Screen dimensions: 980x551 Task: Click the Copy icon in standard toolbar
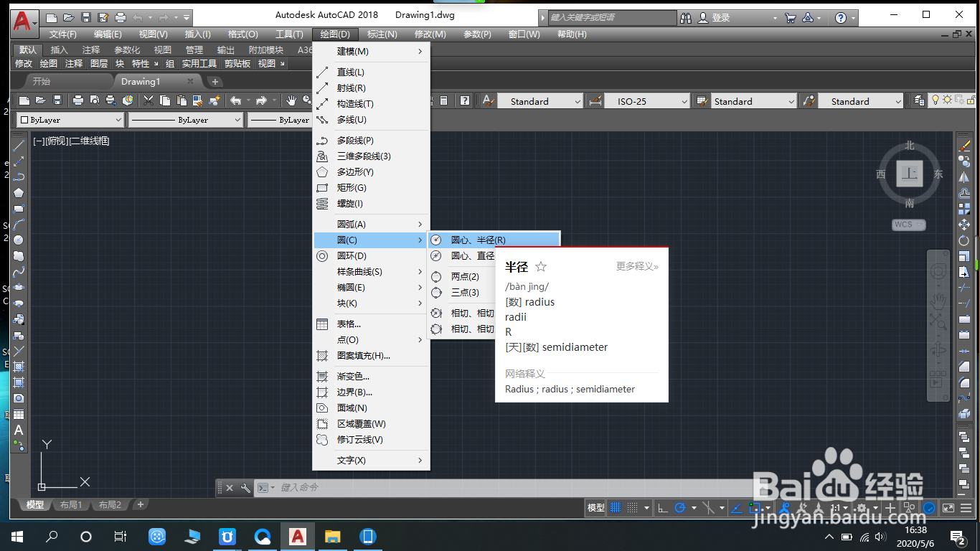(x=165, y=100)
